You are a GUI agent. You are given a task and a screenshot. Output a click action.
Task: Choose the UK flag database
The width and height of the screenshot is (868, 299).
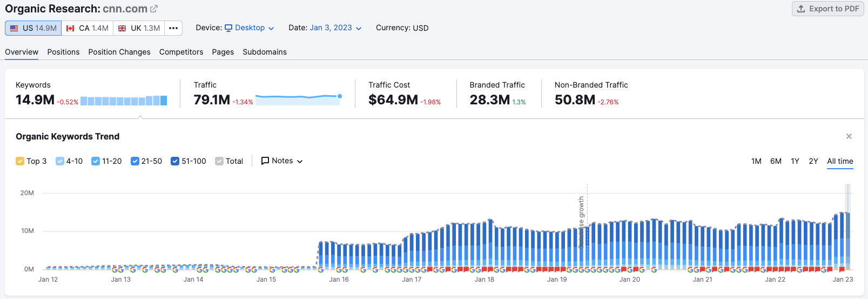pos(139,28)
